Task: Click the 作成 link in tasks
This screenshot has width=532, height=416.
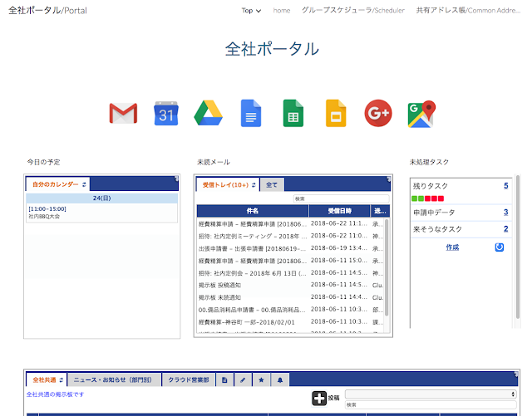Action: [x=451, y=247]
